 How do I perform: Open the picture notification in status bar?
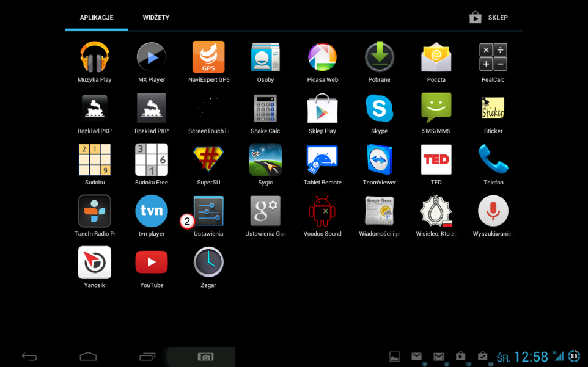pyautogui.click(x=394, y=357)
